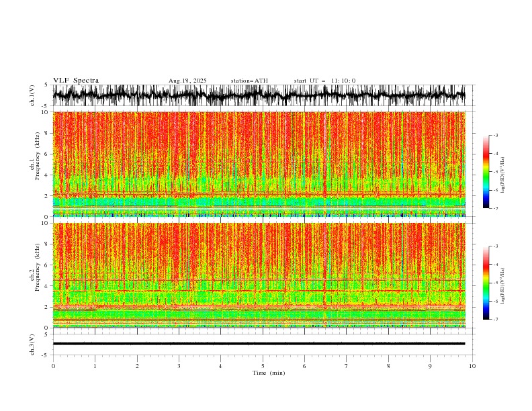
Task: Click the ch.1 voltage waveform trace
Action: (259, 95)
